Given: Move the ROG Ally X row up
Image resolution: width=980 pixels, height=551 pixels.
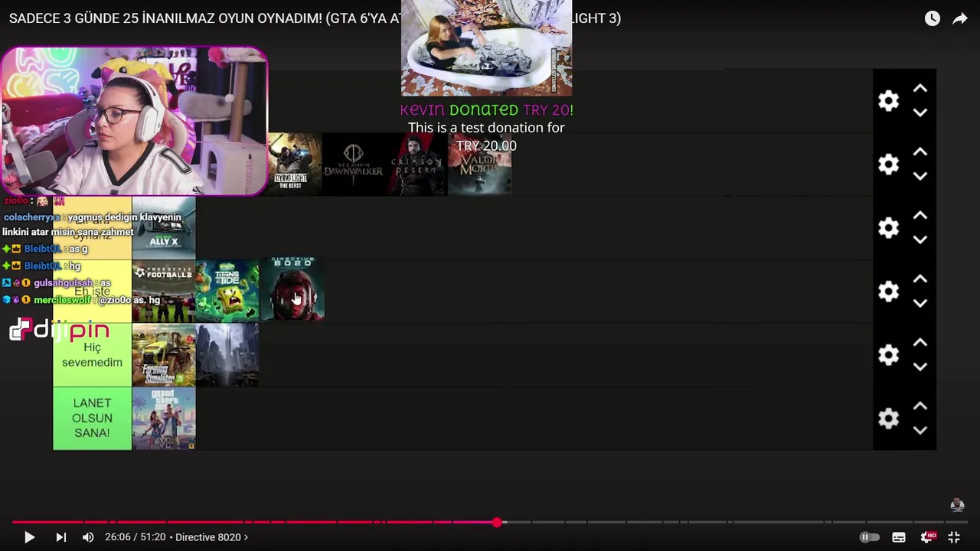Looking at the screenshot, I should [x=920, y=216].
